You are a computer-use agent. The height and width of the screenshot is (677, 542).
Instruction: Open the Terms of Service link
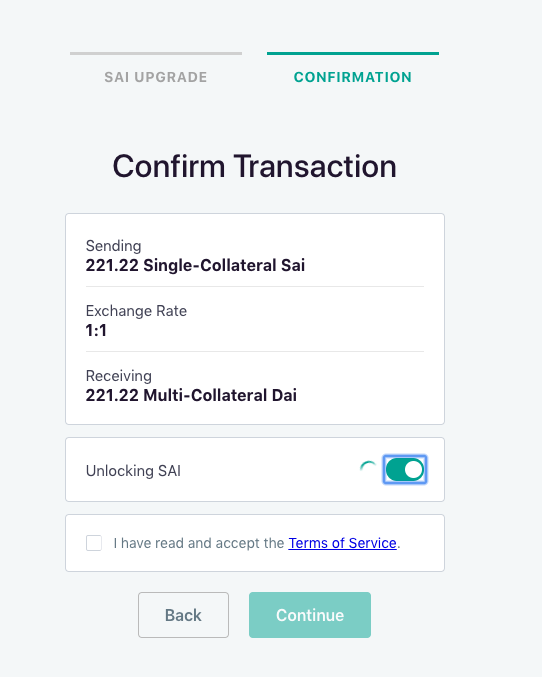342,543
